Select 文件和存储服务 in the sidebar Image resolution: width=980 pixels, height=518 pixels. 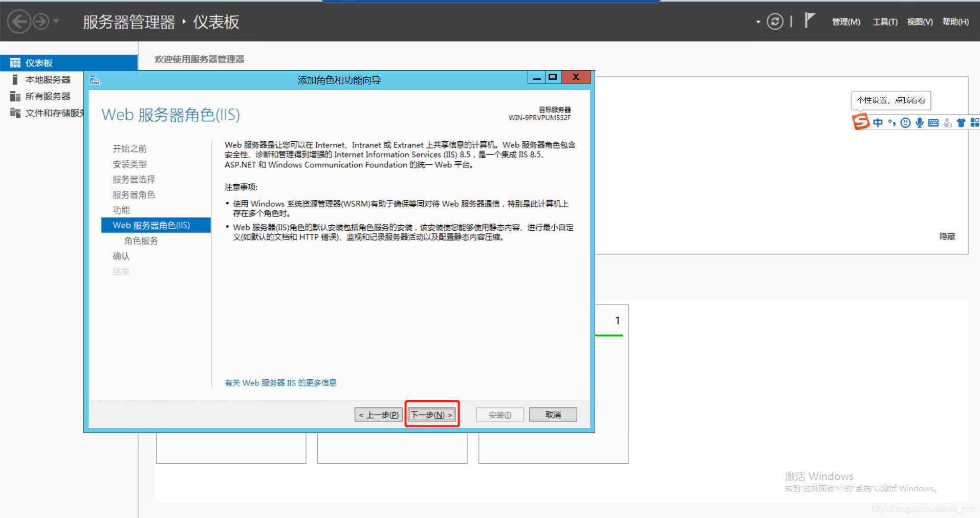[x=55, y=113]
